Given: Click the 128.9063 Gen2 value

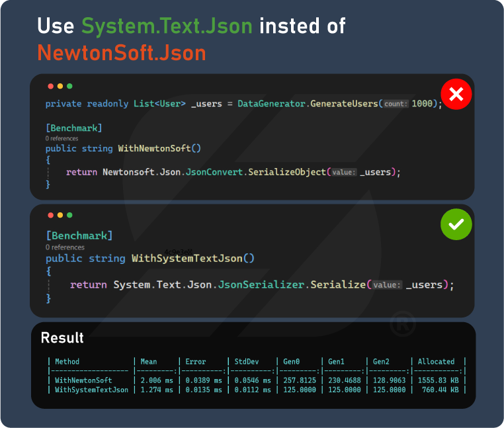Looking at the screenshot, I should 390,380.
